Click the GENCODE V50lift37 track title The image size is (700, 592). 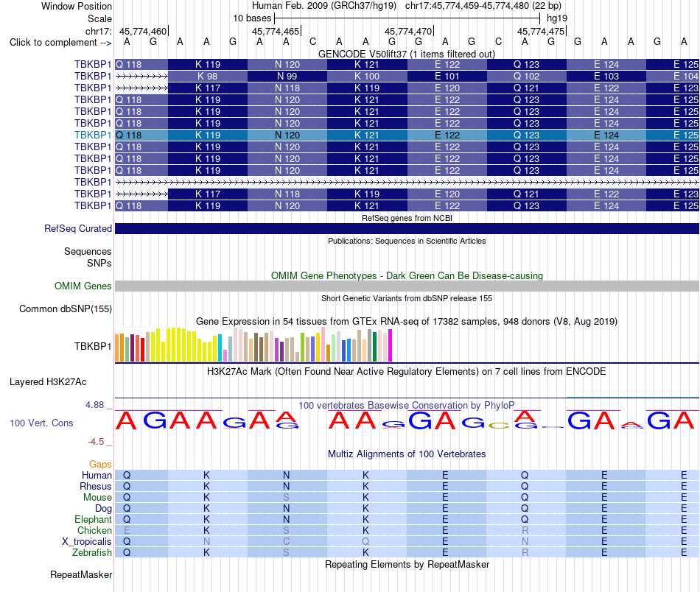(x=406, y=54)
